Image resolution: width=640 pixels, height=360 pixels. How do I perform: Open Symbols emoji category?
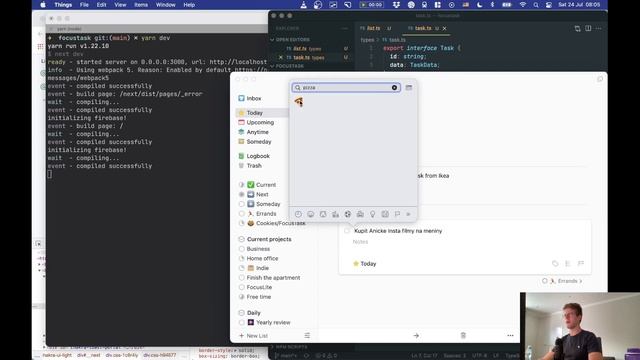pyautogui.click(x=385, y=214)
